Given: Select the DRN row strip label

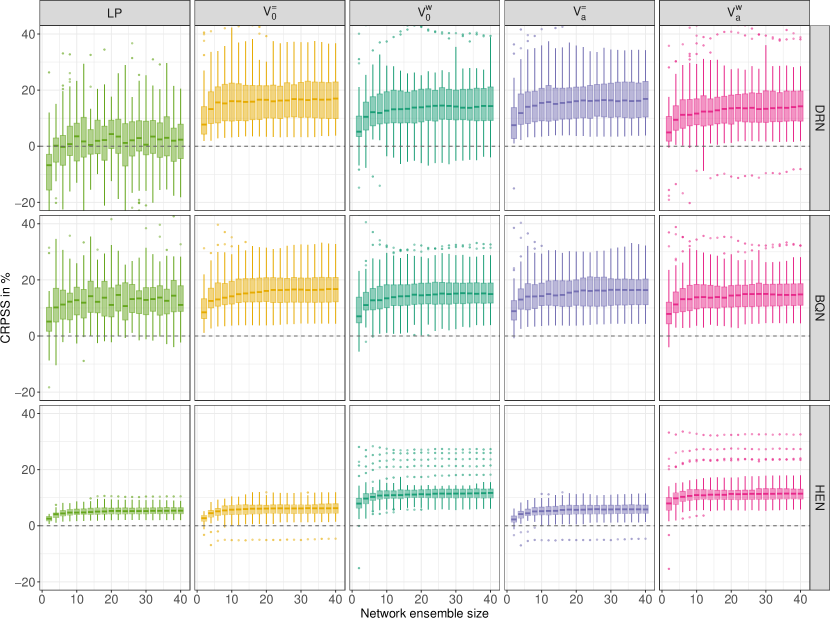Looking at the screenshot, I should tap(819, 118).
